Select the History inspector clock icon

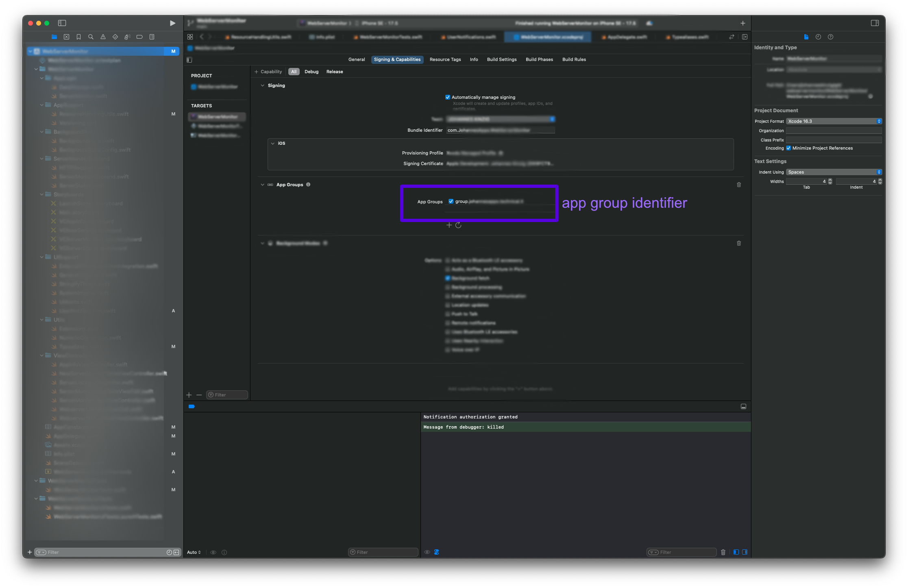(818, 37)
